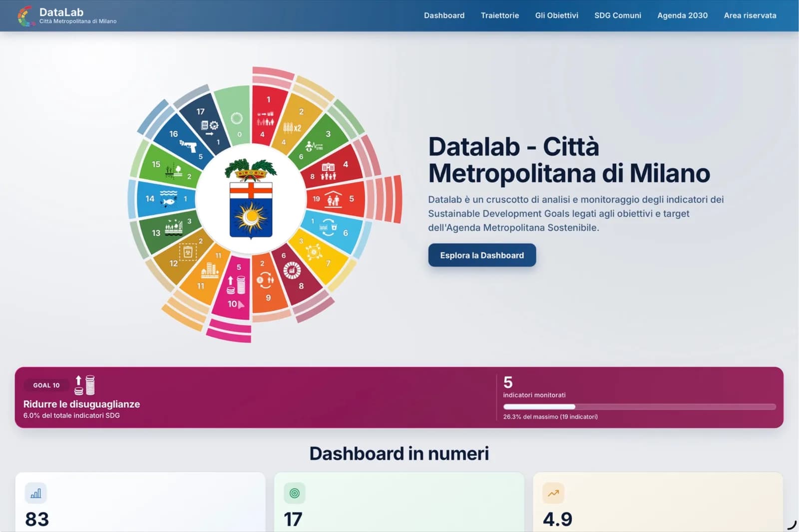Image resolution: width=799 pixels, height=532 pixels.
Task: Click the DataLab logo in header
Action: point(66,15)
